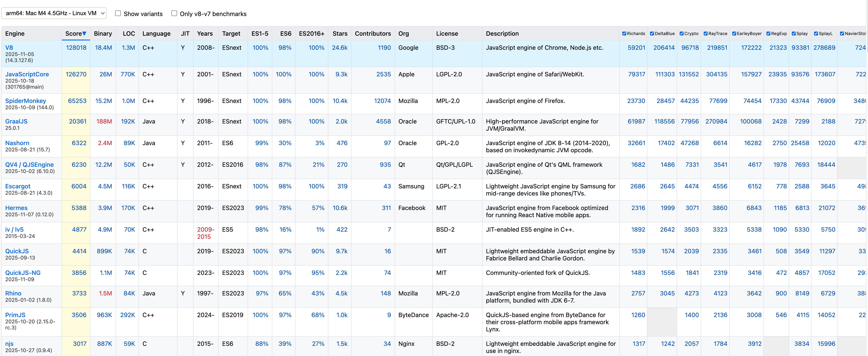This screenshot has height=356, width=868.
Task: Open the platform selection dropdown
Action: pos(54,13)
